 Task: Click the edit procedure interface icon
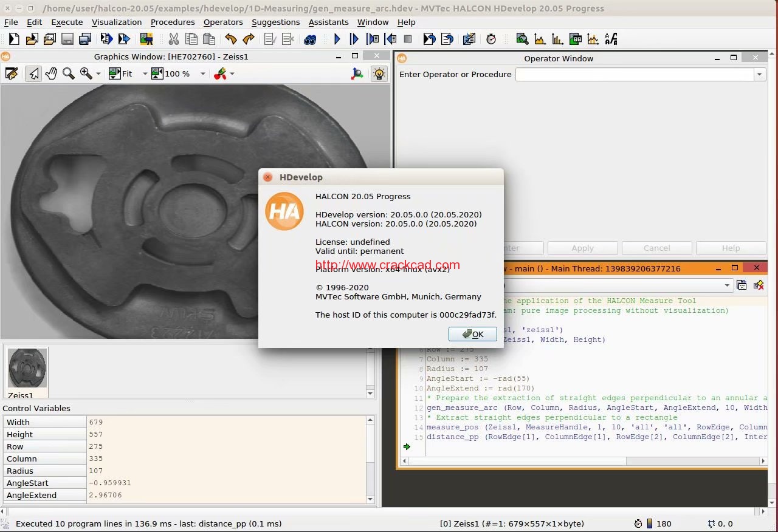tap(759, 285)
